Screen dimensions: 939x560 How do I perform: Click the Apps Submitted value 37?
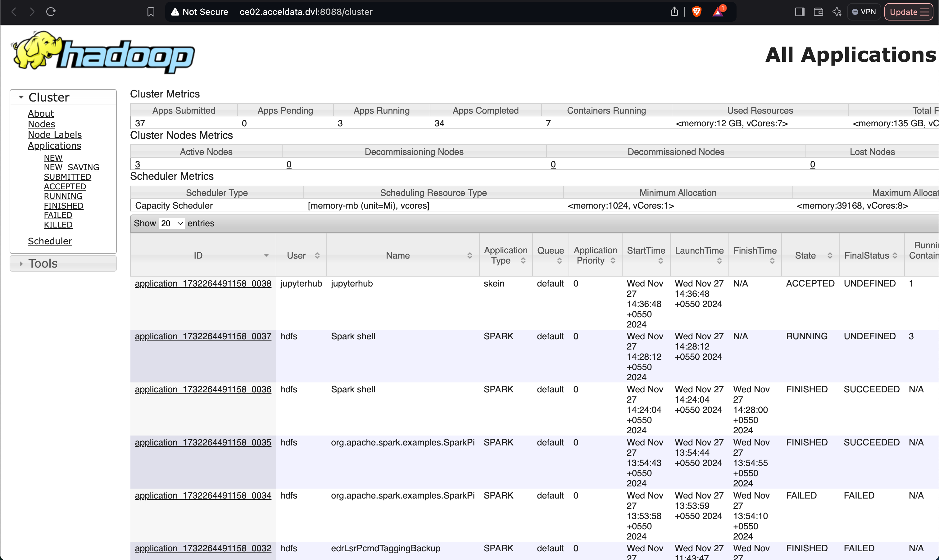pos(140,124)
